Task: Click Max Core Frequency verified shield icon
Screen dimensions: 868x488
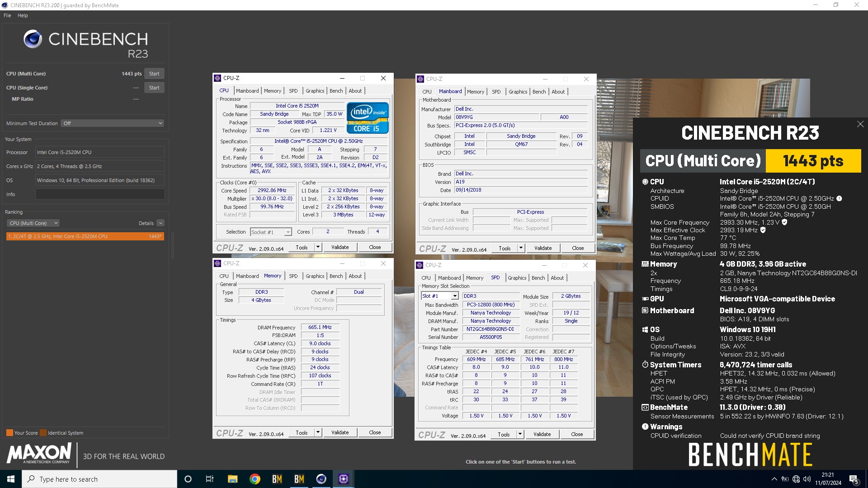Action: [x=784, y=222]
